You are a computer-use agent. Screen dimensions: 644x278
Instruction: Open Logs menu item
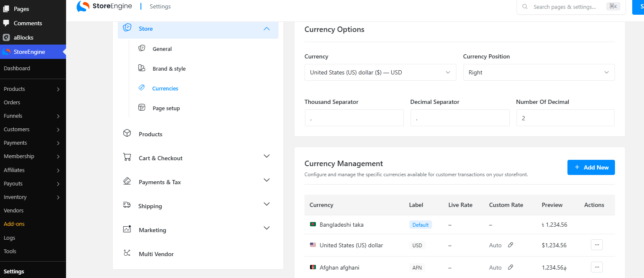click(x=9, y=238)
